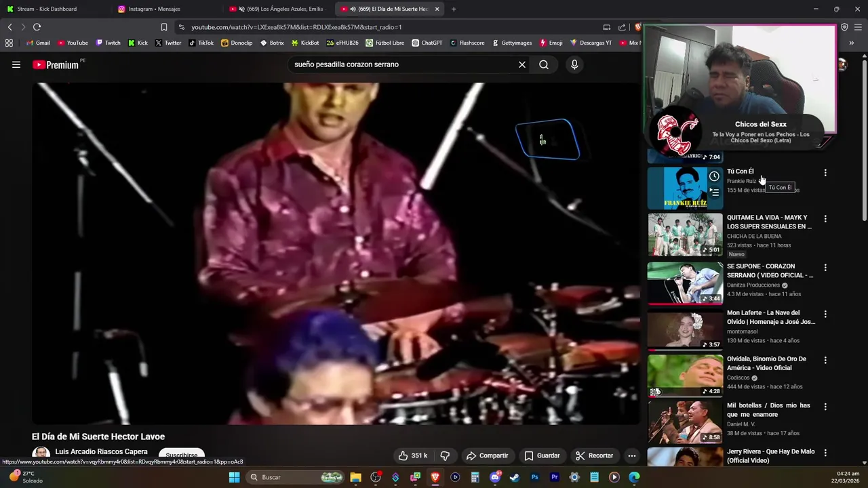Open the Olvídala video thumbnail
868x488 pixels.
685,376
